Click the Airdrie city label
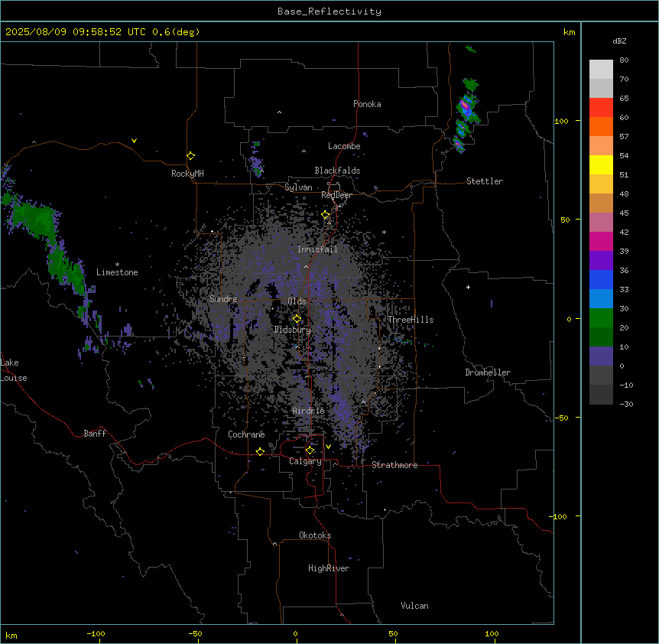The width and height of the screenshot is (659, 644). (308, 411)
